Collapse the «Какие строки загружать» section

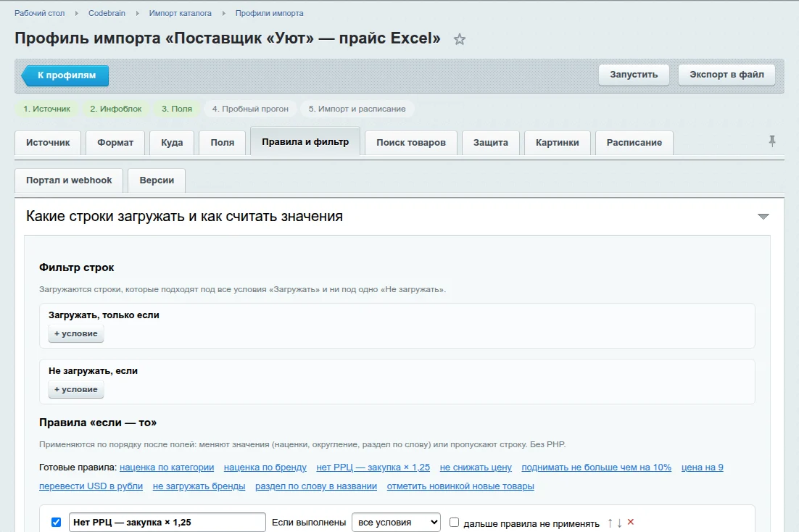[763, 217]
